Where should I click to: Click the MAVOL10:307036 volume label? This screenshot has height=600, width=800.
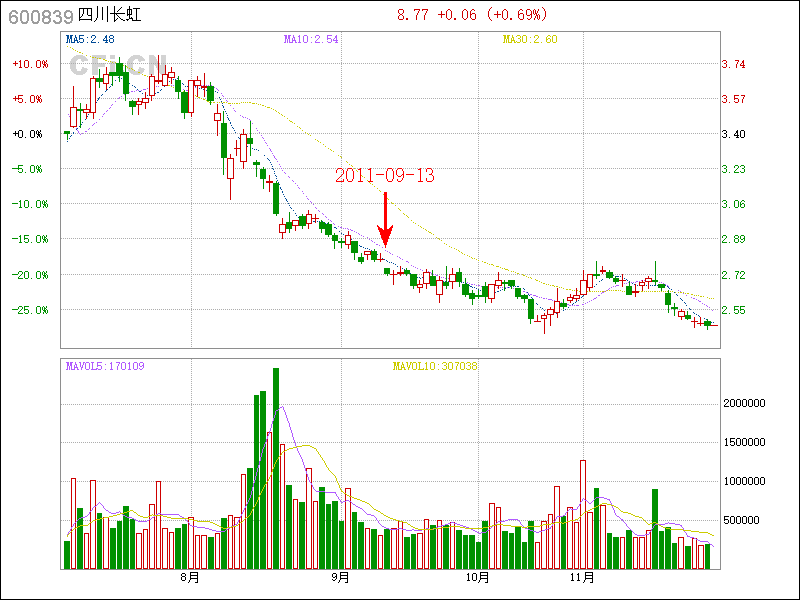pyautogui.click(x=435, y=366)
